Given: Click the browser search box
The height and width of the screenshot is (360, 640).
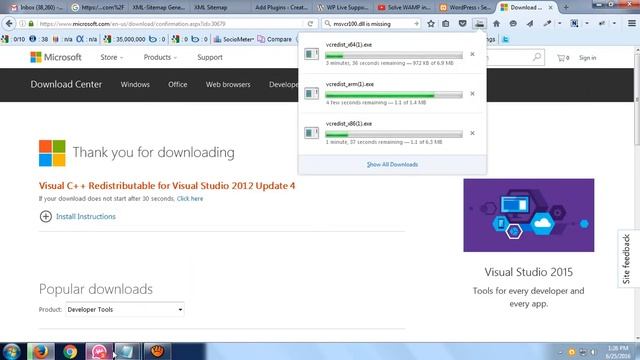Looking at the screenshot, I should pos(371,24).
